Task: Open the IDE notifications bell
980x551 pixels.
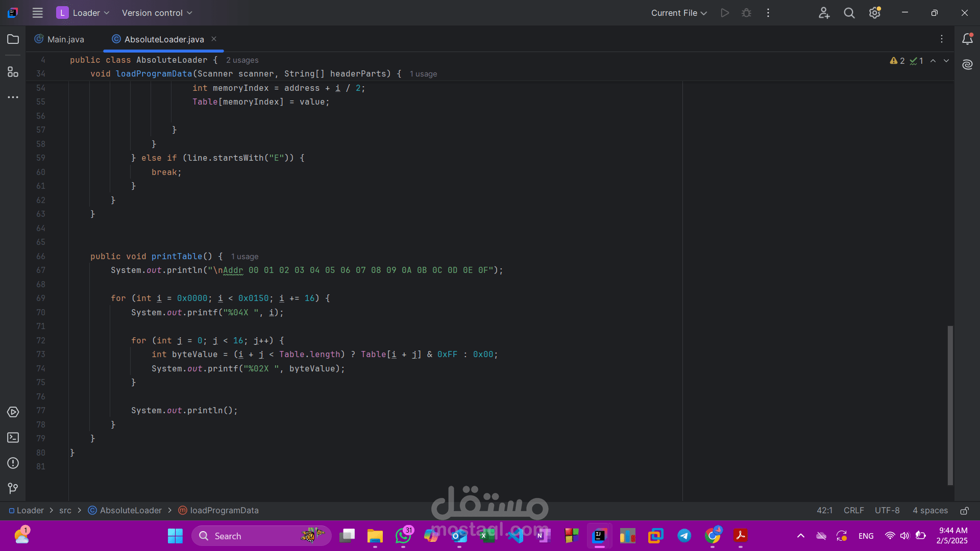Action: coord(967,39)
